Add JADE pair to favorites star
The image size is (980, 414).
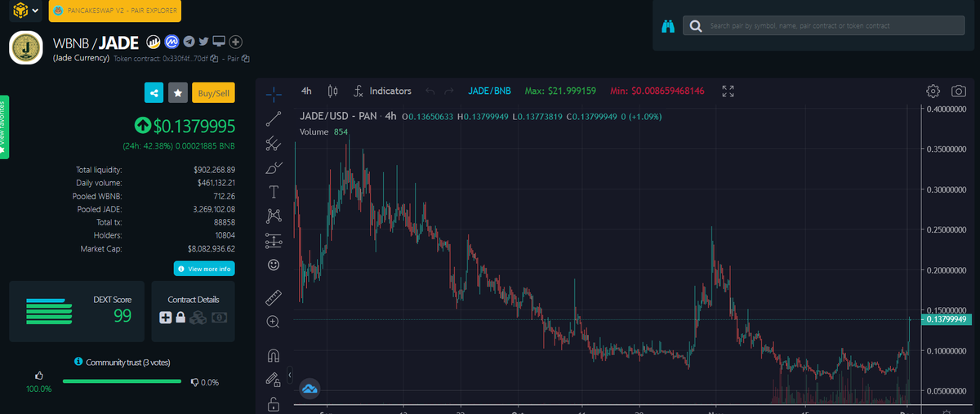tap(178, 93)
